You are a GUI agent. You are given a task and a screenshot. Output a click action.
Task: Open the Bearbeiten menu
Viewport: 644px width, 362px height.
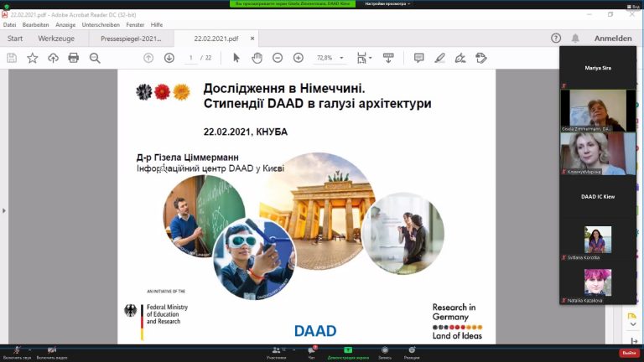click(x=35, y=25)
